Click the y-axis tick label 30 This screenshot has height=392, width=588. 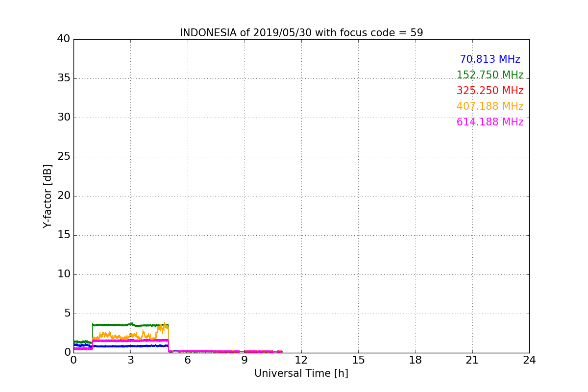(x=64, y=118)
